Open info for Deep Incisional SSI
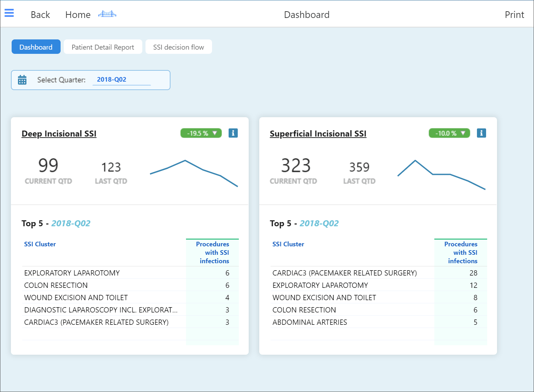Image resolution: width=534 pixels, height=392 pixels. (x=233, y=133)
